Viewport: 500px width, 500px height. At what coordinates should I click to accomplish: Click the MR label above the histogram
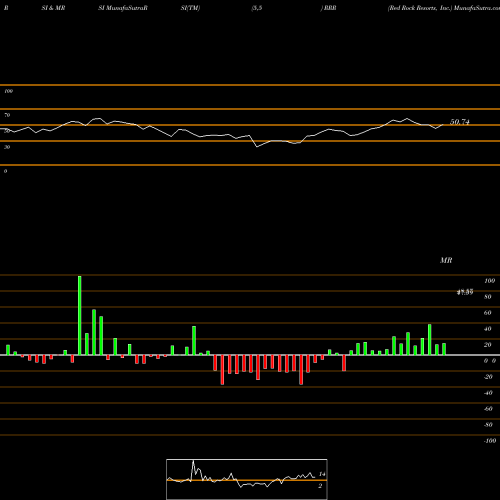tap(446, 260)
